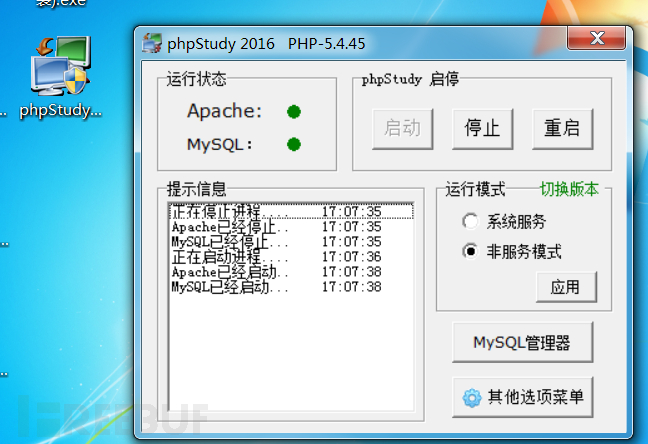Image resolution: width=648 pixels, height=444 pixels.
Task: Click the 切换版本 green link
Action: pyautogui.click(x=569, y=189)
